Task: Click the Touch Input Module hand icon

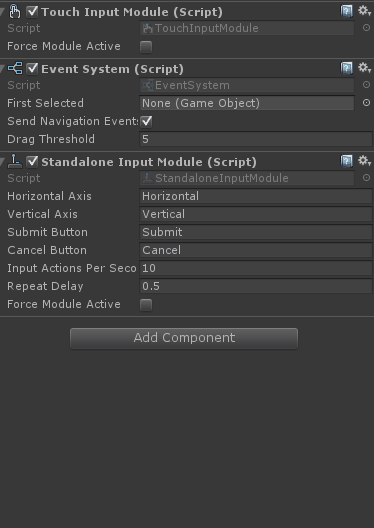Action: [14, 11]
